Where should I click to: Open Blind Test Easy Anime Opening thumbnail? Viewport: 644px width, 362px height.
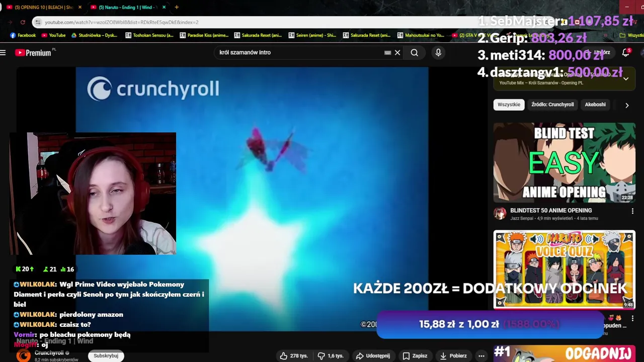pos(564,162)
